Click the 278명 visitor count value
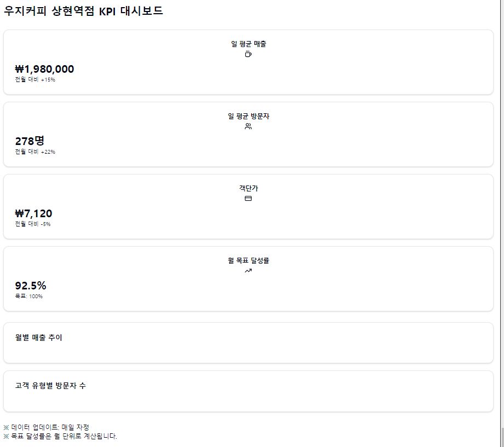The height and width of the screenshot is (447, 504). tap(30, 141)
